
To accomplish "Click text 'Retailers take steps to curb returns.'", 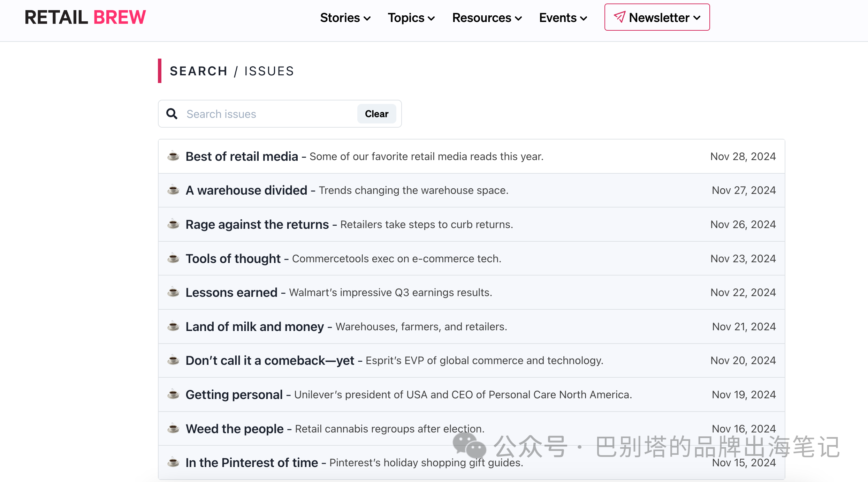I will 427,224.
